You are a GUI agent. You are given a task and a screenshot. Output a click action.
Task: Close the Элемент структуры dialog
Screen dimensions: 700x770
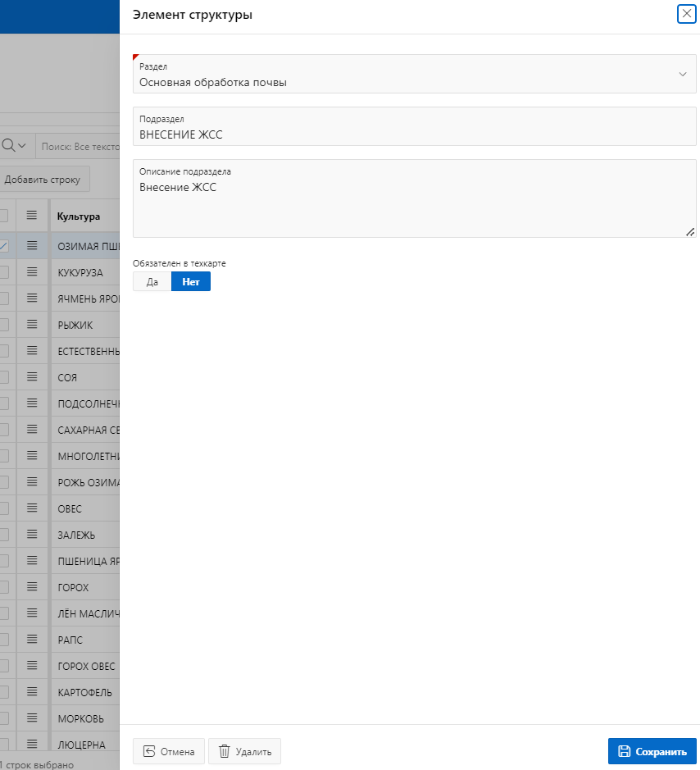click(686, 14)
